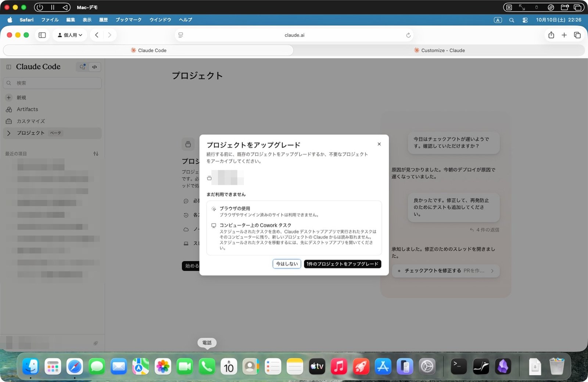Open Spotlight search in menu bar
The height and width of the screenshot is (382, 588).
[511, 20]
